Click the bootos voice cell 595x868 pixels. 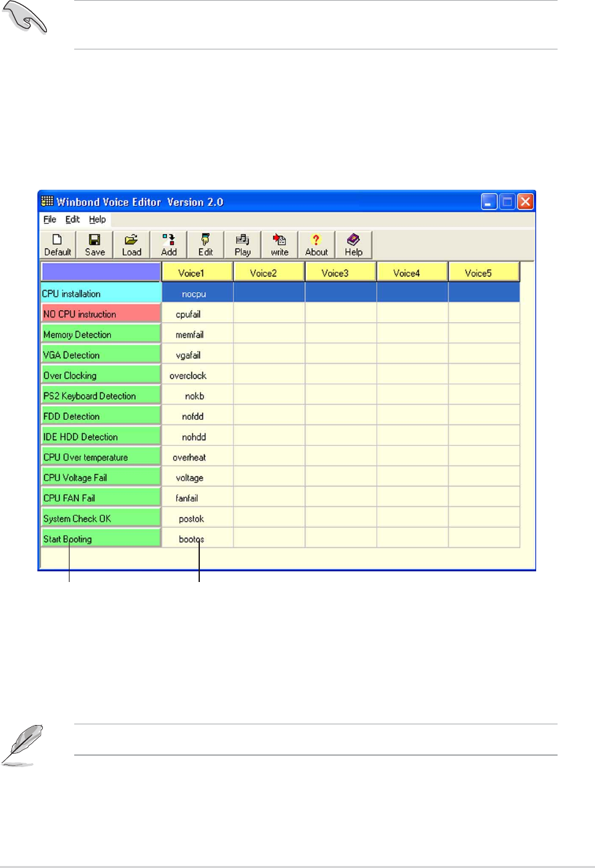click(x=197, y=539)
